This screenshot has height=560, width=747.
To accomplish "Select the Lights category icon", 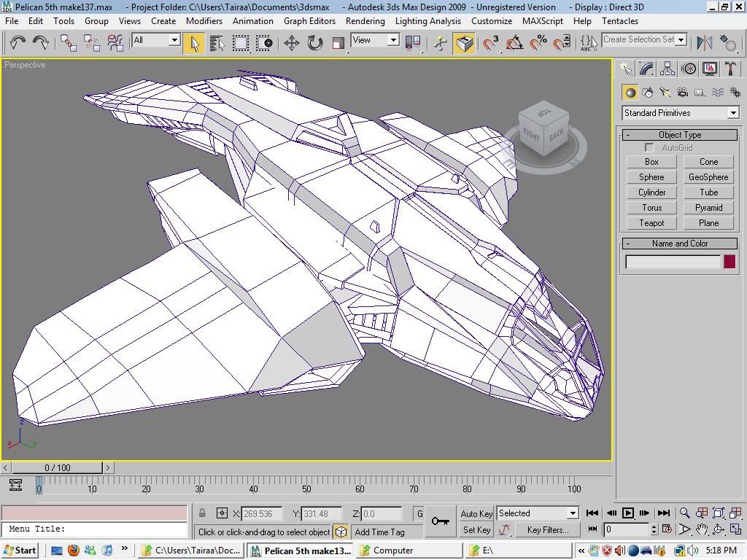I will [x=665, y=93].
